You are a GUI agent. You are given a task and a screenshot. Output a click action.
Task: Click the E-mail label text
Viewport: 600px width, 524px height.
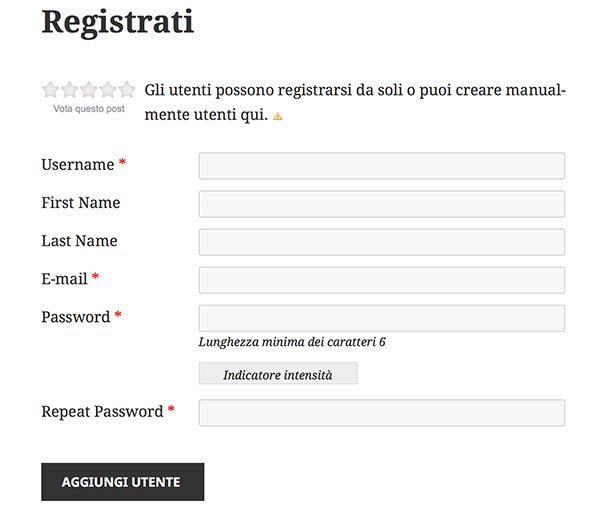click(64, 279)
